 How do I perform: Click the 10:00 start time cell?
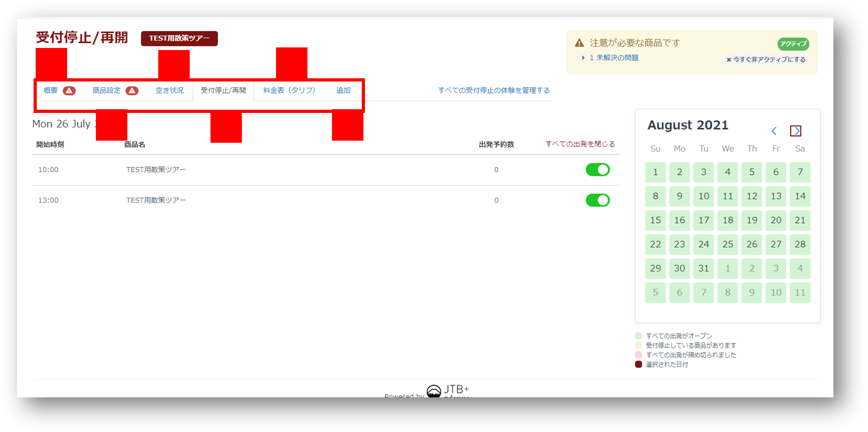pyautogui.click(x=48, y=170)
